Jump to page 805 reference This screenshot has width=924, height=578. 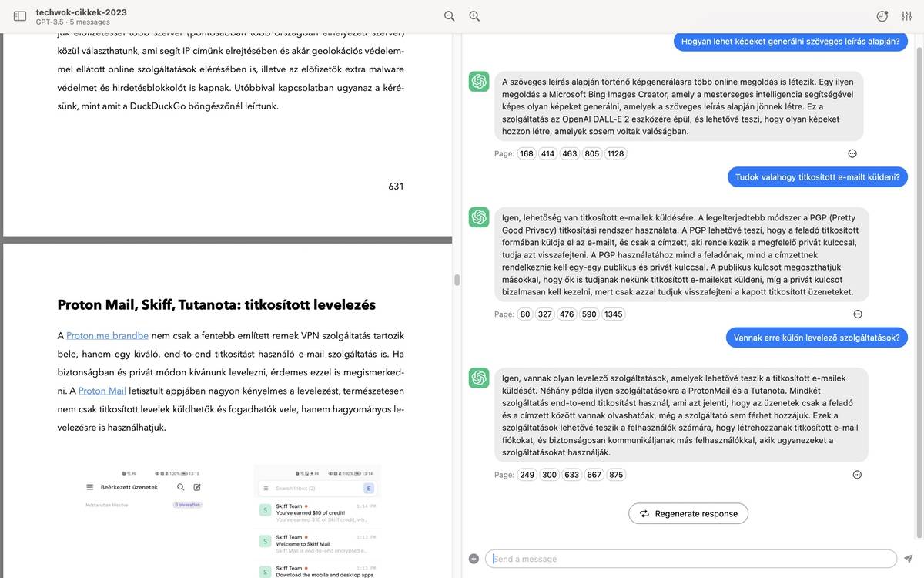coord(592,153)
